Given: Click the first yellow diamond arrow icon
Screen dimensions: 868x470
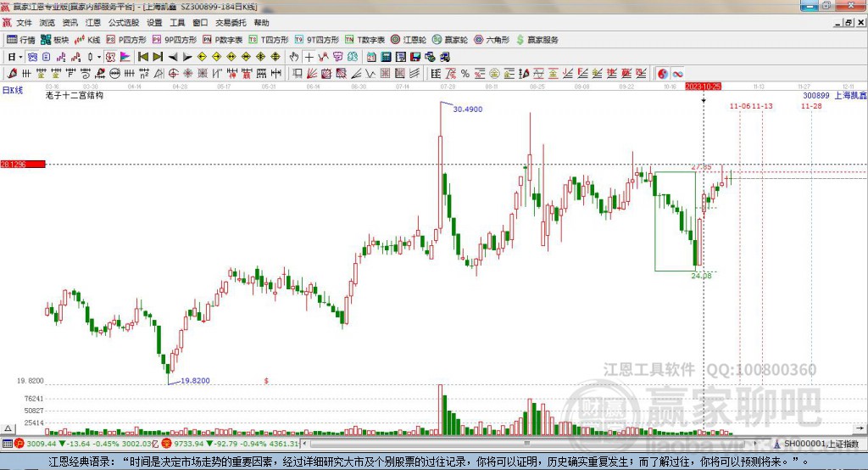Looking at the screenshot, I should click(x=202, y=57).
